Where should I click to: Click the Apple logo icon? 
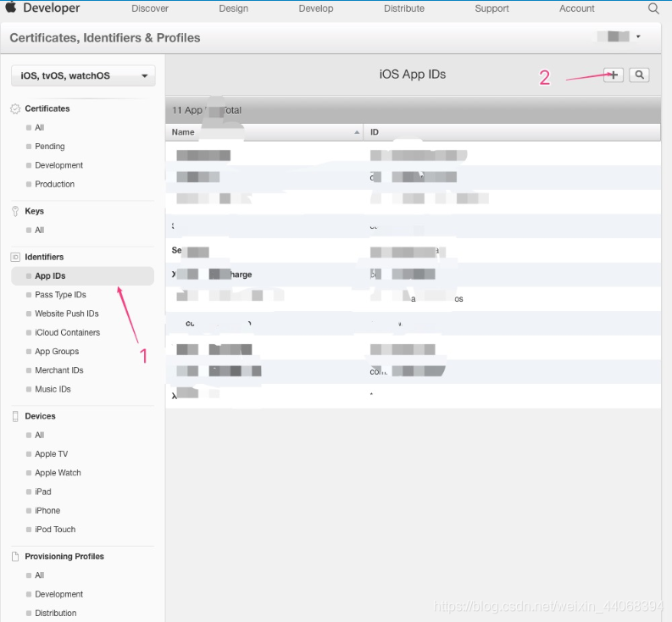coord(11,7)
